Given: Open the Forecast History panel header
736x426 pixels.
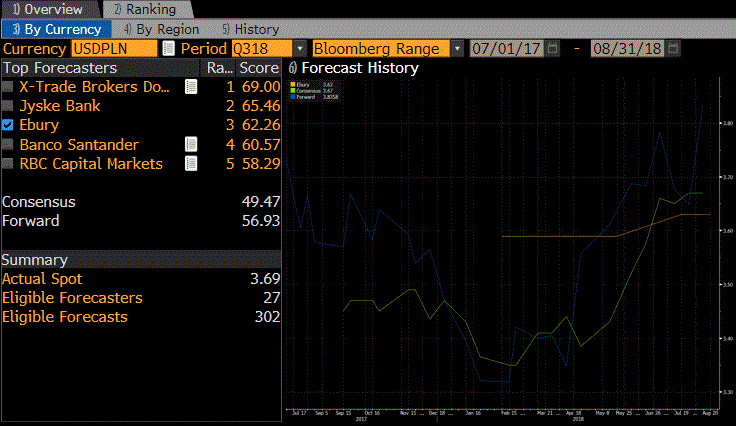Looking at the screenshot, I should (353, 68).
